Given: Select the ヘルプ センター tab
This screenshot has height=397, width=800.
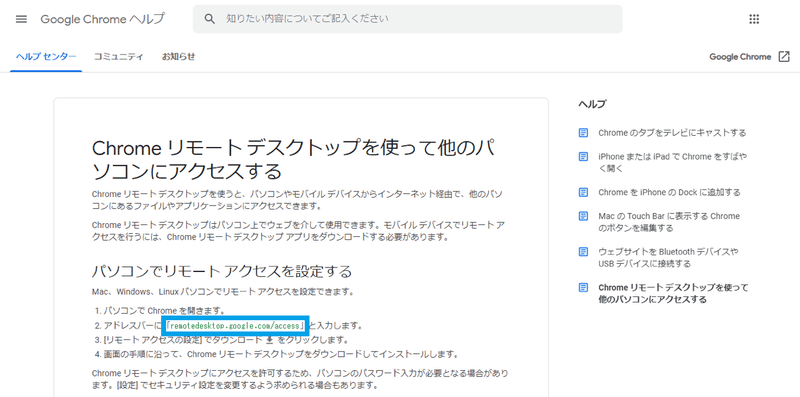Looking at the screenshot, I should [x=46, y=57].
